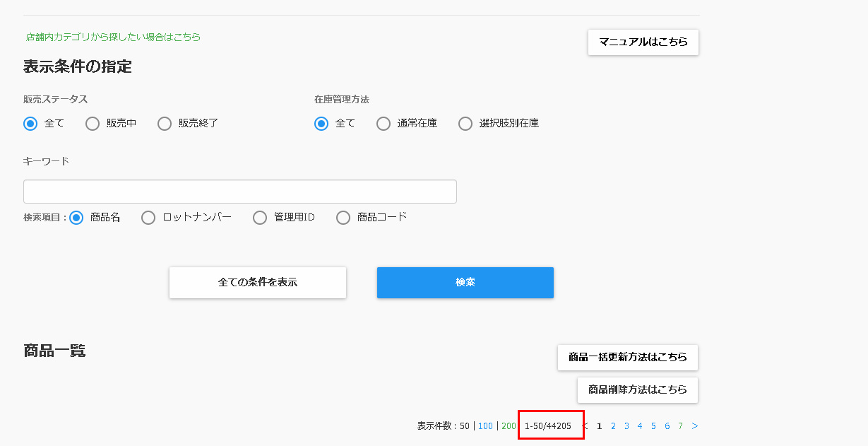Go to page 4
Viewport: 868px width, 446px height.
640,426
